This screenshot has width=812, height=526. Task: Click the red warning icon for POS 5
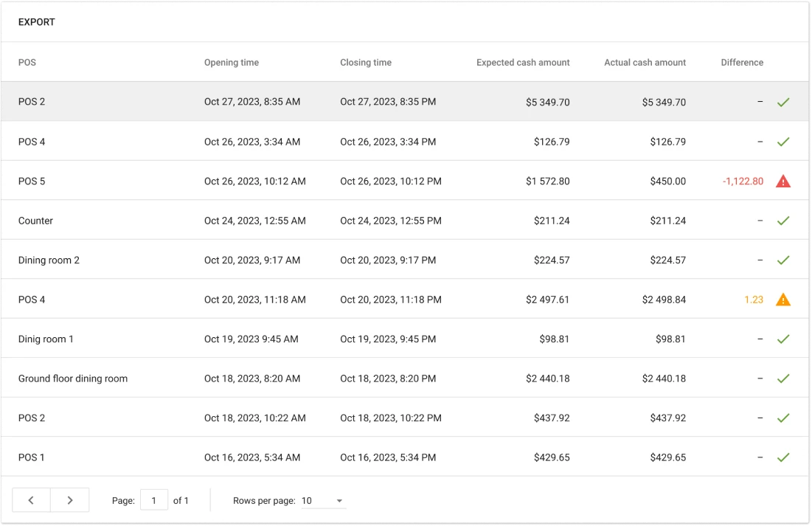782,181
